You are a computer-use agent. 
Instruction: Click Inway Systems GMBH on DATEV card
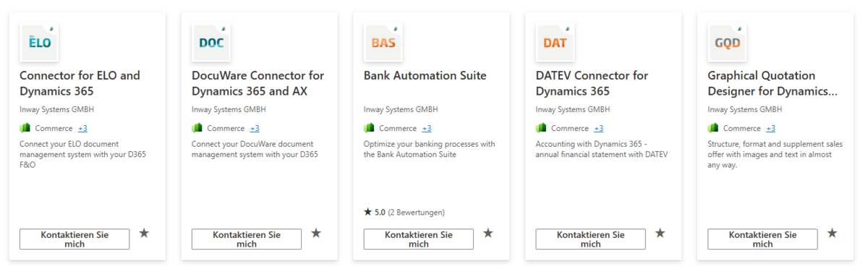click(x=573, y=110)
